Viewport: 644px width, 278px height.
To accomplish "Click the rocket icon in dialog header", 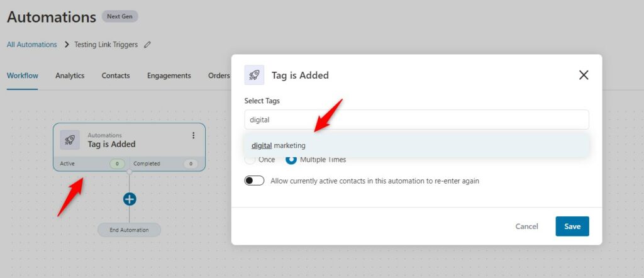I will coord(254,75).
